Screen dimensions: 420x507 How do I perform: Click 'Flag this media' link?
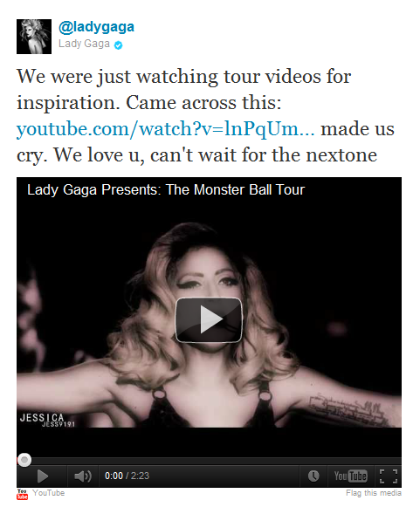tap(374, 493)
